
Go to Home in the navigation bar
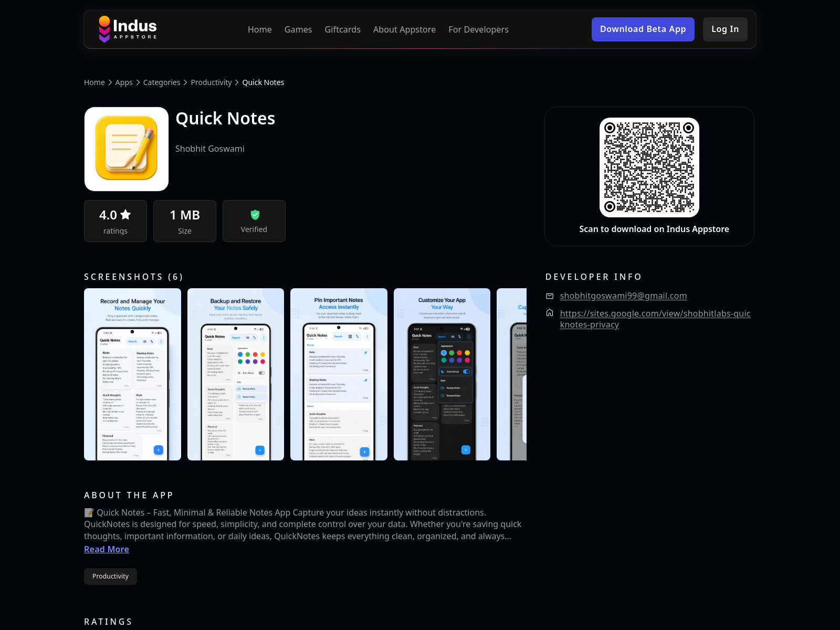click(260, 29)
